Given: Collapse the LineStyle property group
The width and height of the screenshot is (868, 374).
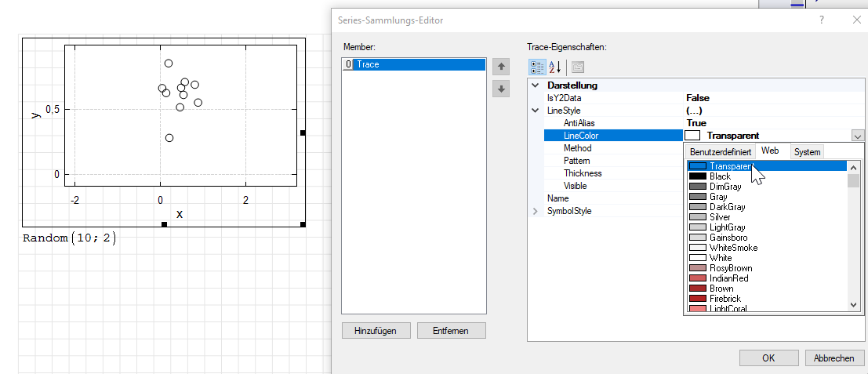Looking at the screenshot, I should [x=536, y=111].
